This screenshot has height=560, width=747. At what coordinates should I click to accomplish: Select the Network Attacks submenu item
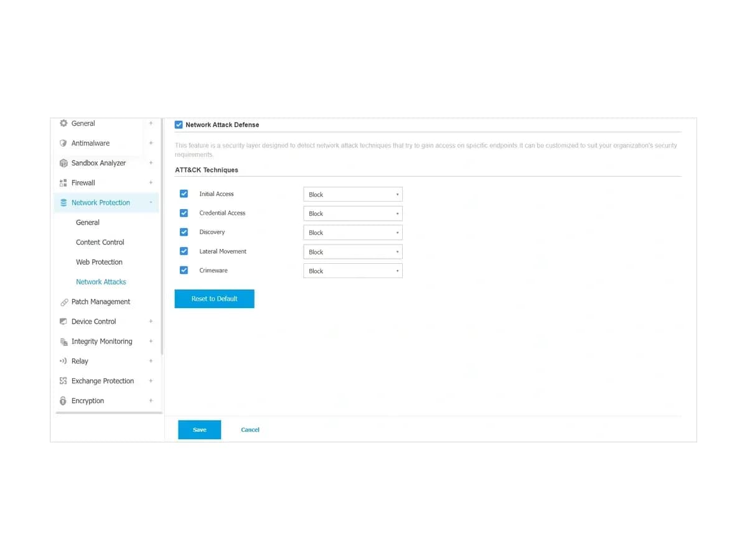click(x=101, y=282)
